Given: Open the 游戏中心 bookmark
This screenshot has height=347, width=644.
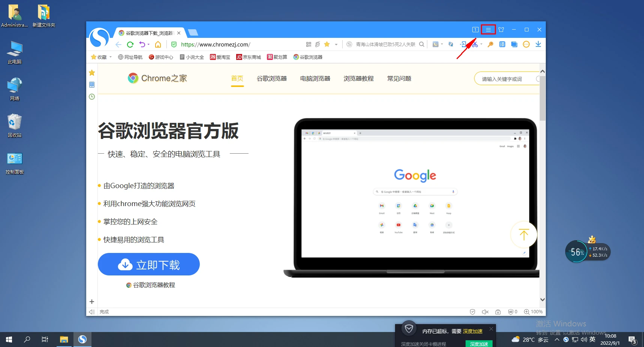Looking at the screenshot, I should point(161,57).
